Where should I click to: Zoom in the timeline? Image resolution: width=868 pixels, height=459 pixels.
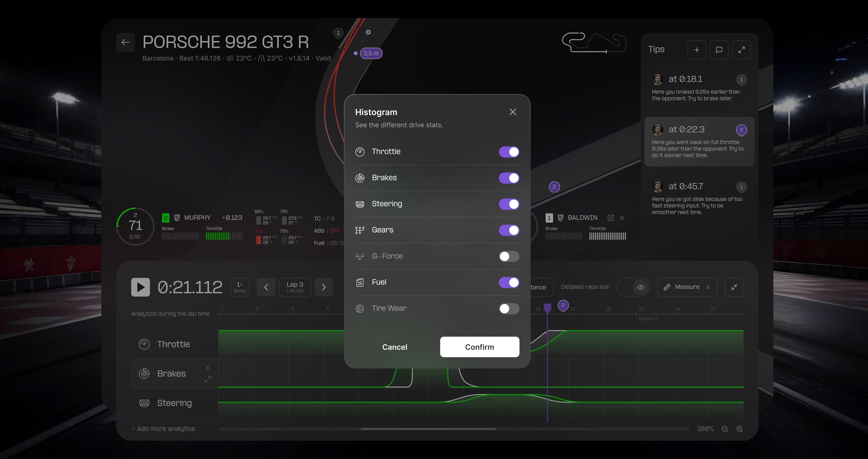click(740, 429)
